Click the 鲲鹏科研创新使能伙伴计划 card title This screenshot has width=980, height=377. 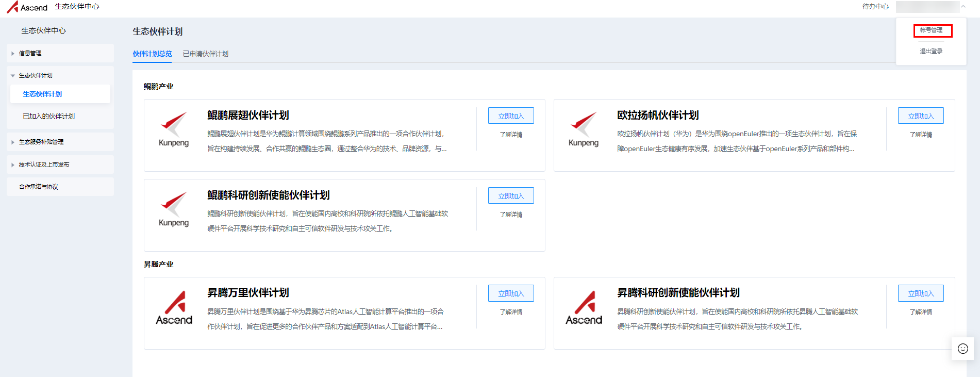[269, 195]
